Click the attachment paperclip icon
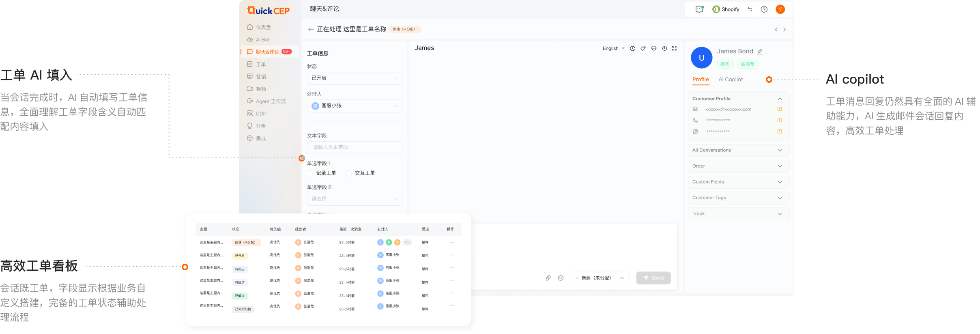 pos(548,278)
